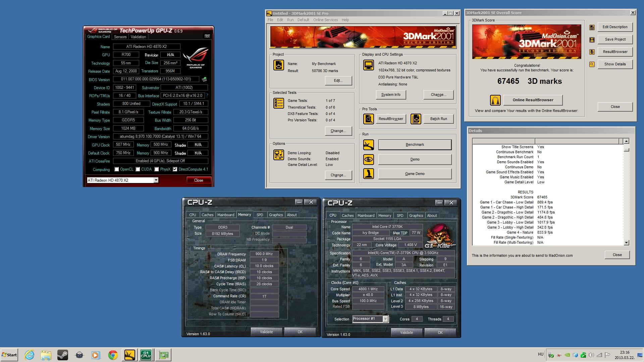Toggle the OpenCL checkbox in GPU-Z
The height and width of the screenshot is (362, 644).
pyautogui.click(x=116, y=169)
